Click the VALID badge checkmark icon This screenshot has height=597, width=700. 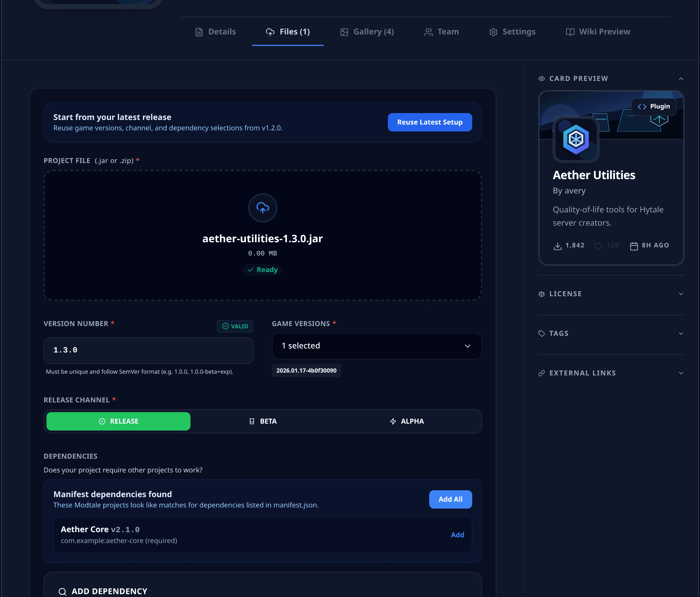(225, 326)
